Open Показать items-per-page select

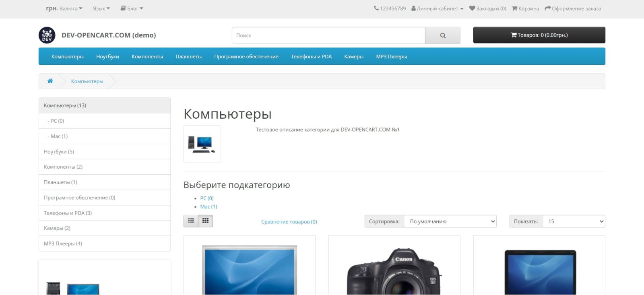tap(574, 221)
